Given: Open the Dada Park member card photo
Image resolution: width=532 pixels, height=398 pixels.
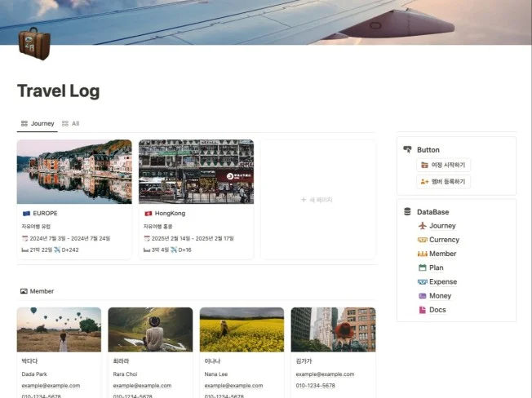Looking at the screenshot, I should (x=59, y=329).
